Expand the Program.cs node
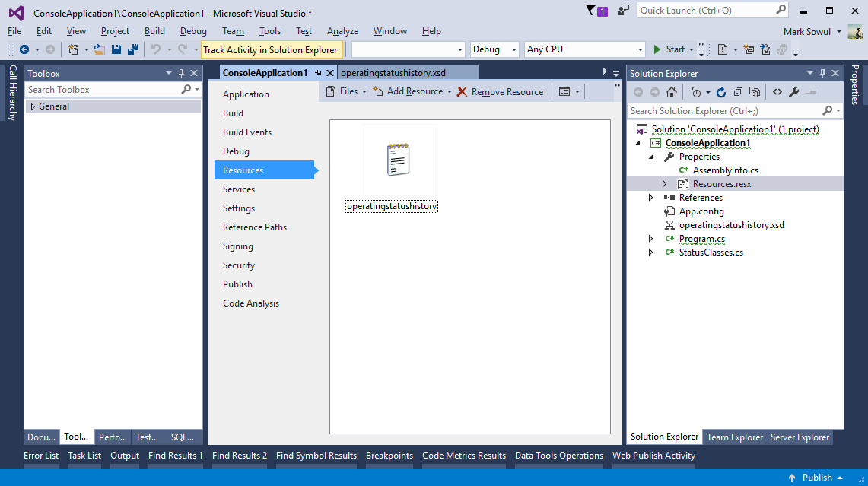The width and height of the screenshot is (868, 486). click(650, 239)
